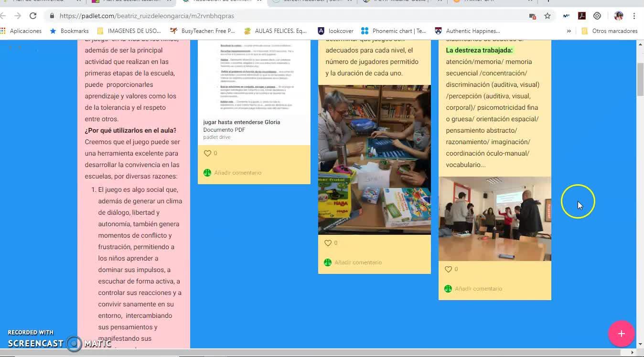
Task: Open the BusyTeacher bookmark
Action: point(203,31)
